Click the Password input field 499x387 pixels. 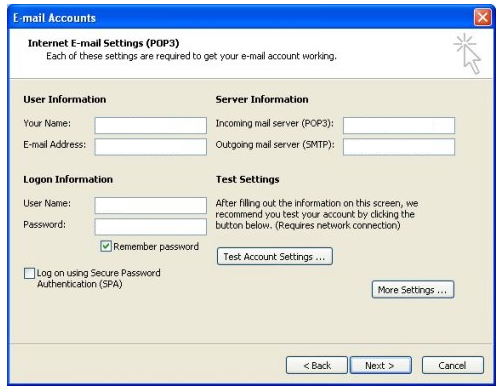click(151, 227)
